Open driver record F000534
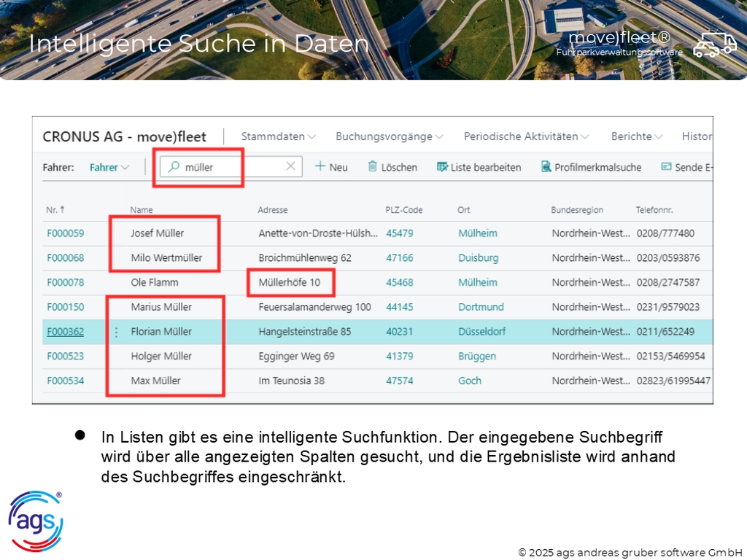The width and height of the screenshot is (747, 560). (65, 381)
